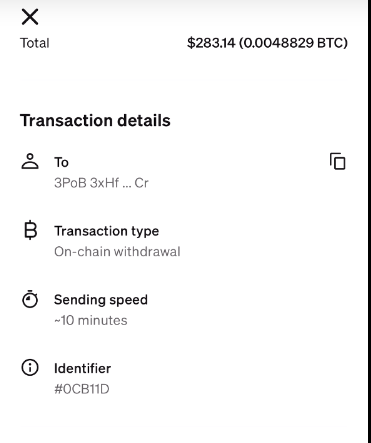Copy the recipient address with copy icon
Viewport: 371px width, 443px height.
[x=338, y=161]
